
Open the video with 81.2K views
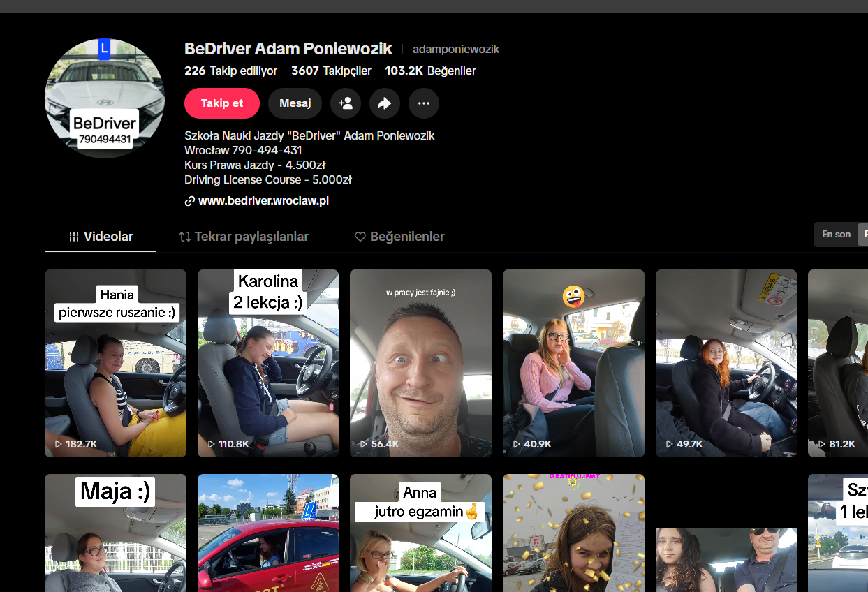point(838,363)
